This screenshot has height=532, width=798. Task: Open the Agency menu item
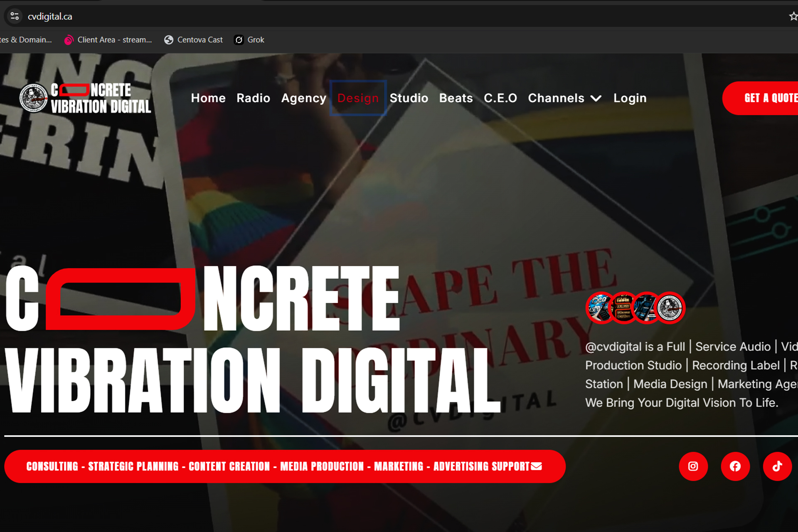click(x=304, y=98)
